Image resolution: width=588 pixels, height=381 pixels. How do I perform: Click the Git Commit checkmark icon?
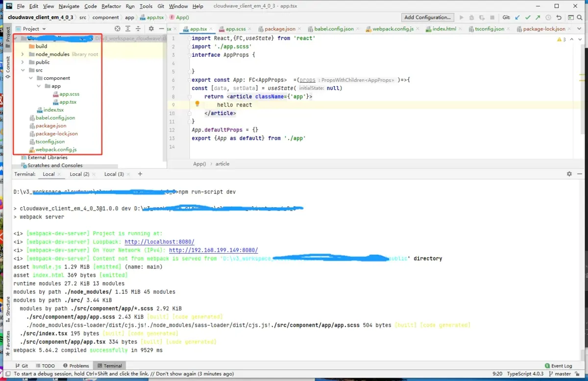pos(528,17)
